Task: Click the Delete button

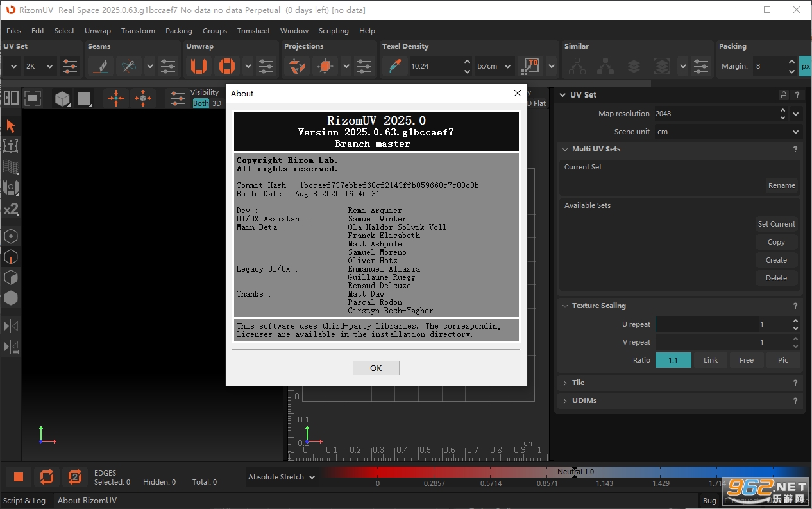Action: click(776, 278)
